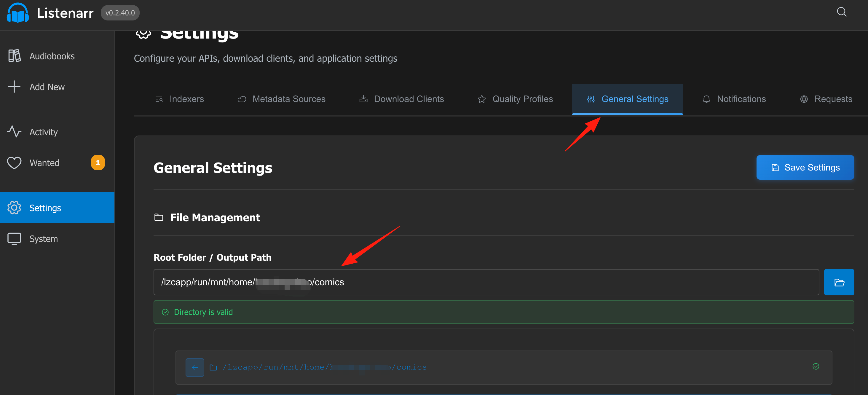This screenshot has height=395, width=868.
Task: Open Settings in the sidebar
Action: pos(57,208)
